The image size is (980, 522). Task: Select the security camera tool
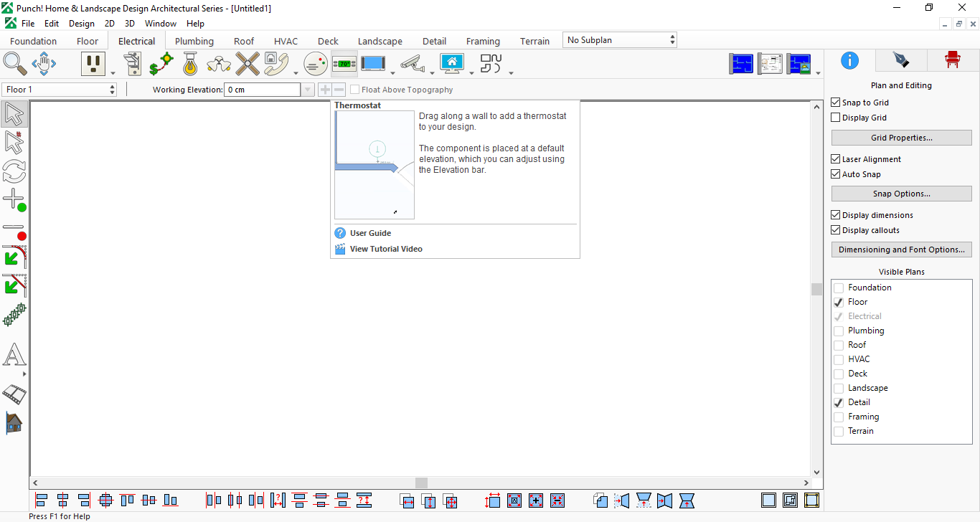[413, 64]
